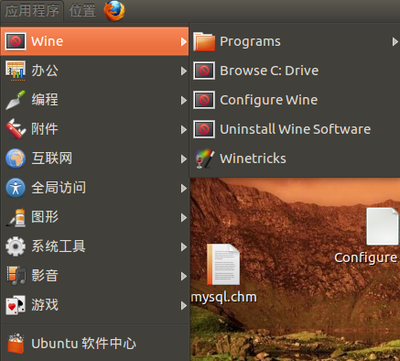Click the Wine icon in the applications menu
Screen dimensions: 400x361
16,41
